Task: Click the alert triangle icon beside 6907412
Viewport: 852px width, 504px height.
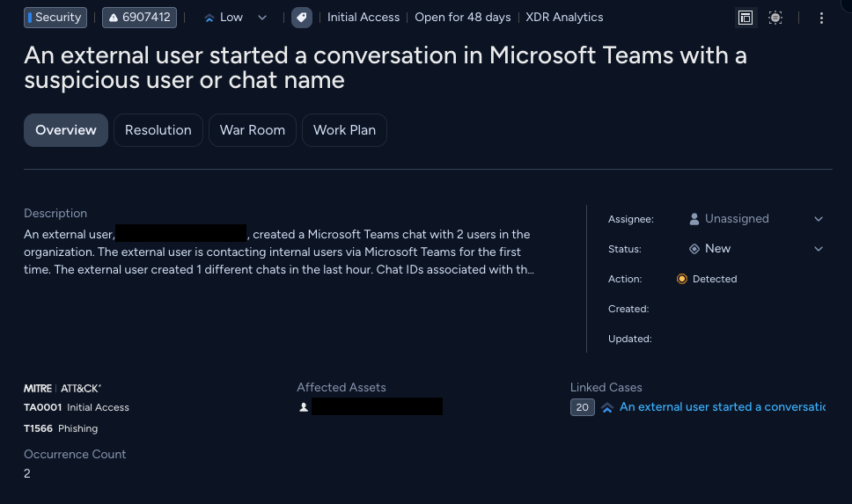Action: pos(114,18)
